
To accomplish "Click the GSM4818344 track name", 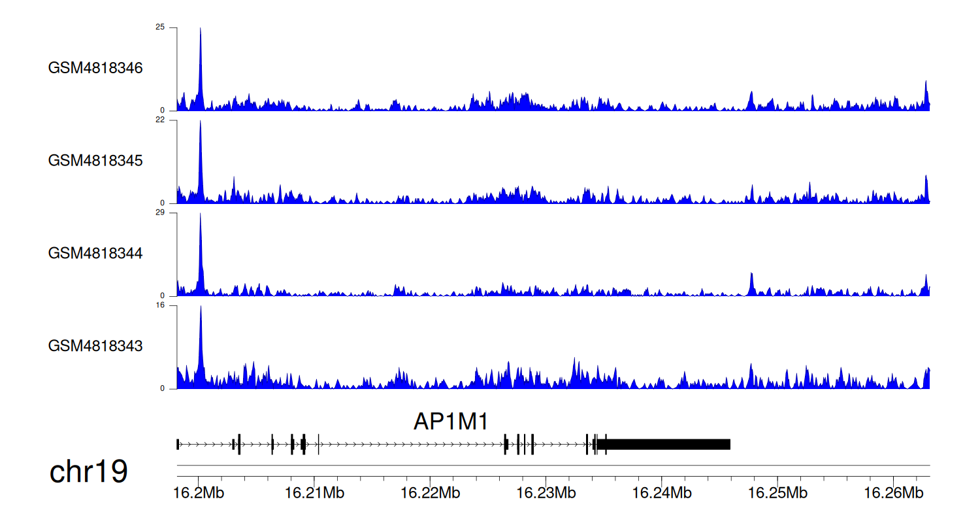I will click(x=95, y=253).
